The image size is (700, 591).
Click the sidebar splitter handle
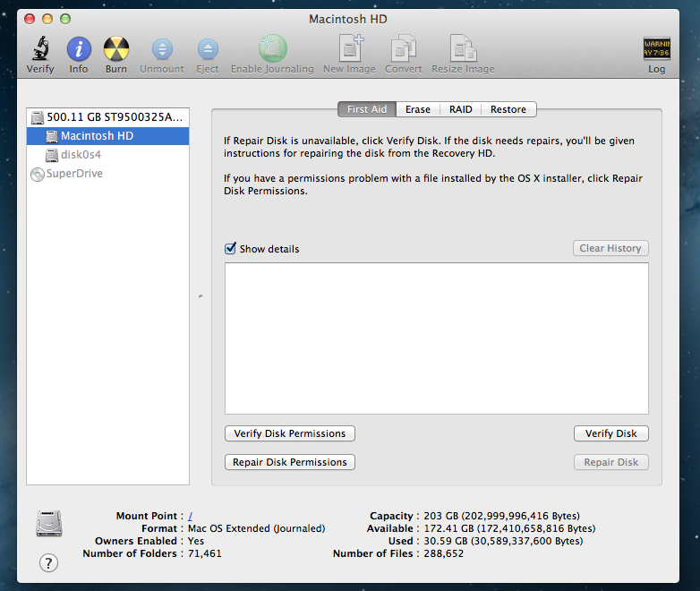[x=201, y=296]
